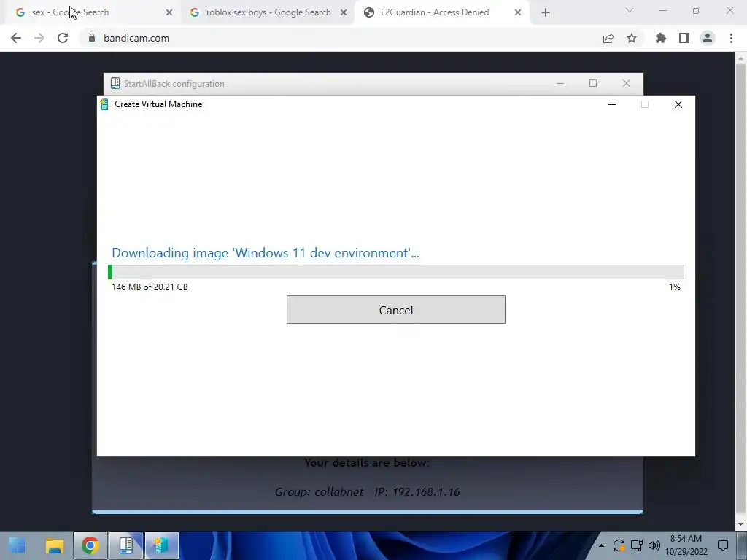Click the StartAllBack title bar icon

pyautogui.click(x=115, y=83)
